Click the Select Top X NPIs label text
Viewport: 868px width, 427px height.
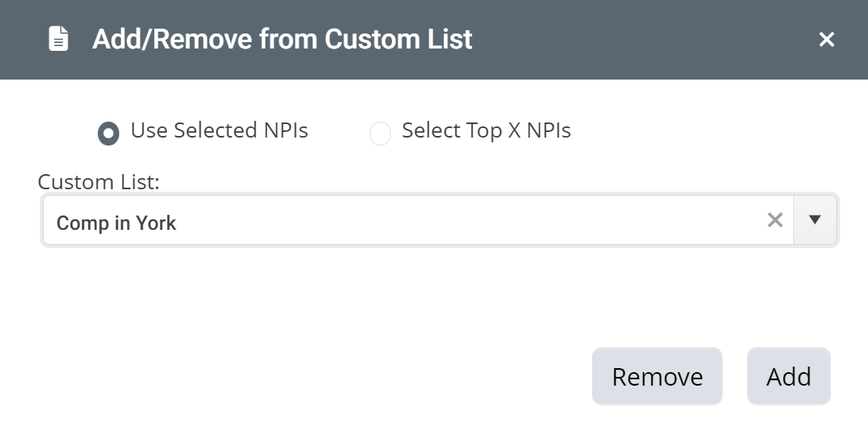click(486, 130)
